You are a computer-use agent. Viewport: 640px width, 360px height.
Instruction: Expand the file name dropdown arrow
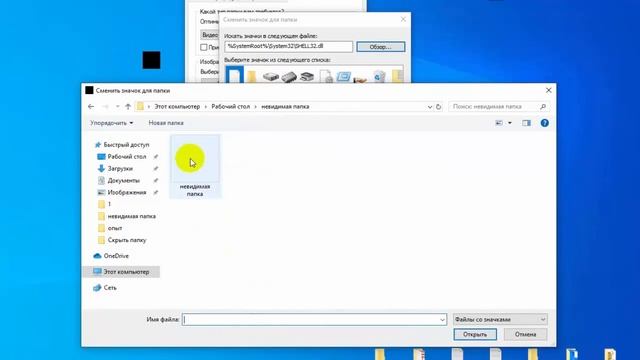(442, 320)
